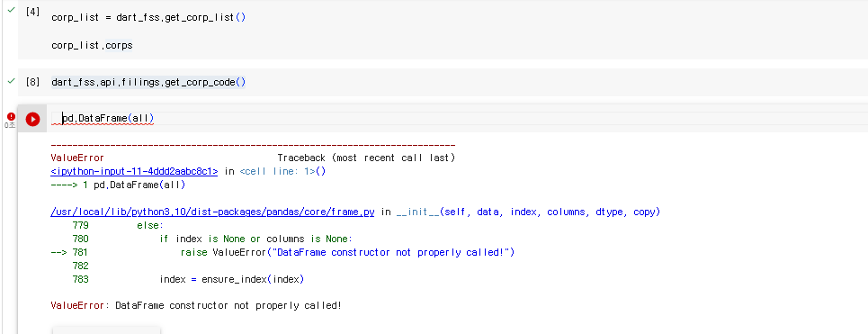Image resolution: width=868 pixels, height=334 pixels.
Task: Click the '<cell line: 1>()' text
Action: coord(282,171)
